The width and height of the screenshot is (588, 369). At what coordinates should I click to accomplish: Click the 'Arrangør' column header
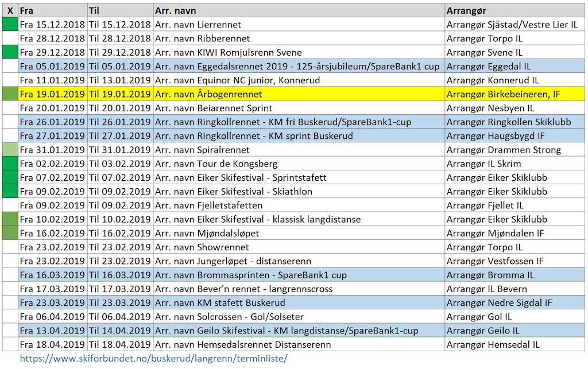(466, 10)
